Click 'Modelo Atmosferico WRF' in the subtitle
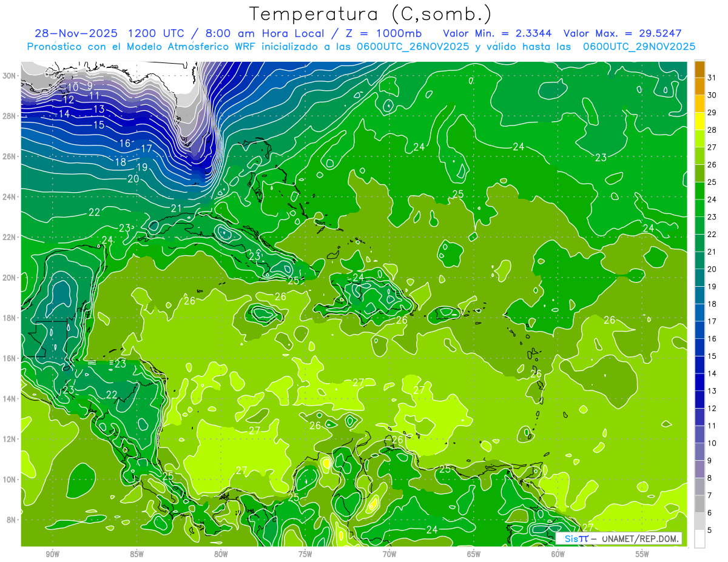 click(x=190, y=47)
